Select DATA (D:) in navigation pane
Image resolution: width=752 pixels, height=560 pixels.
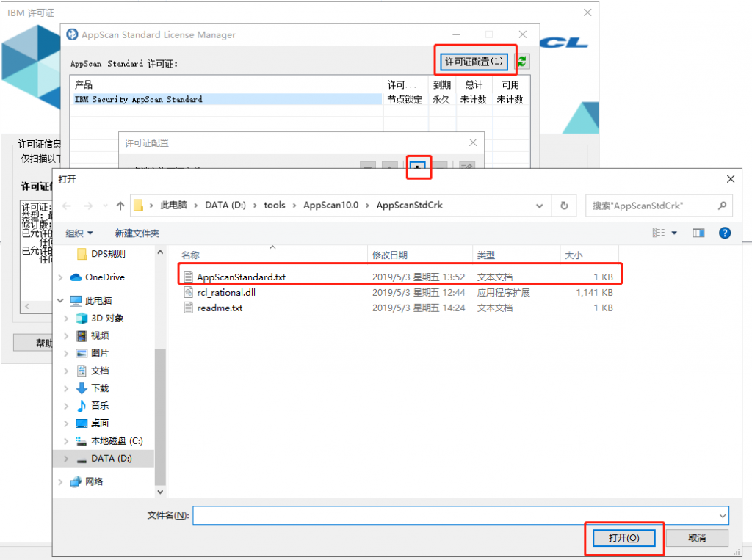pos(112,459)
